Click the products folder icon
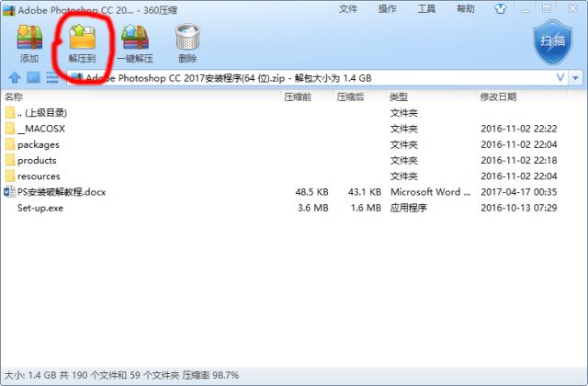Screen dimensions: 588x386 [10, 160]
